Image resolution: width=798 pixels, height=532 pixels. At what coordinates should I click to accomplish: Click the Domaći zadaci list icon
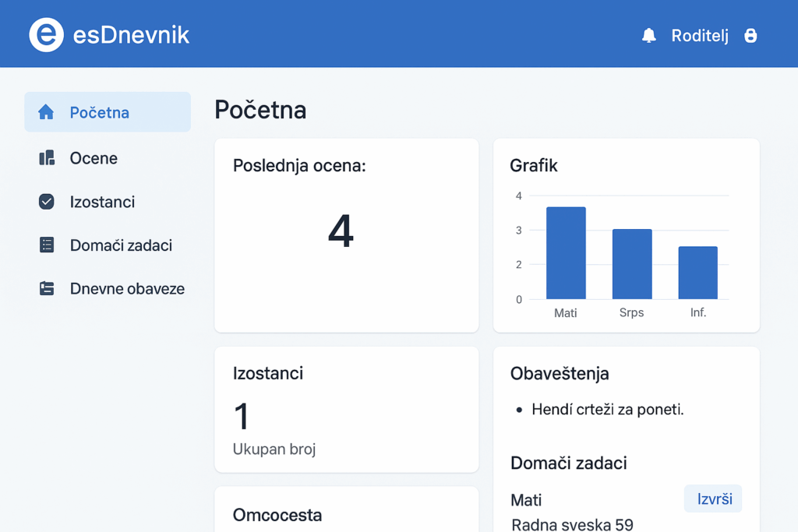click(47, 245)
